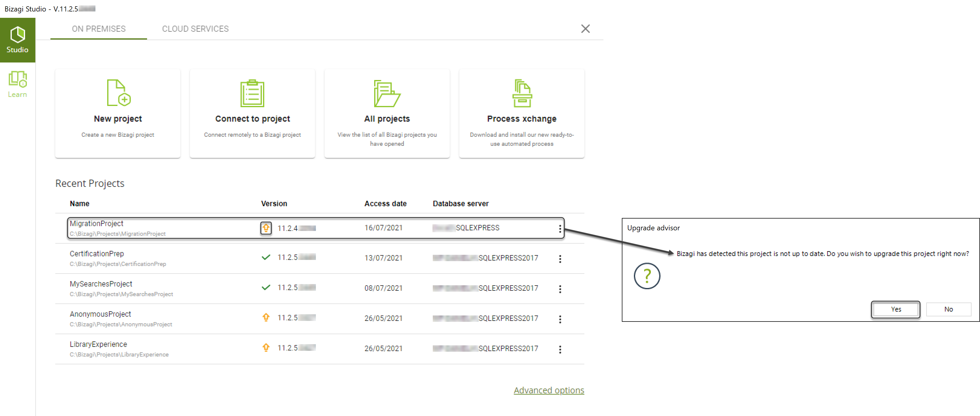Open the three-dot menu for LibraryExperience
The width and height of the screenshot is (980, 416).
click(560, 350)
